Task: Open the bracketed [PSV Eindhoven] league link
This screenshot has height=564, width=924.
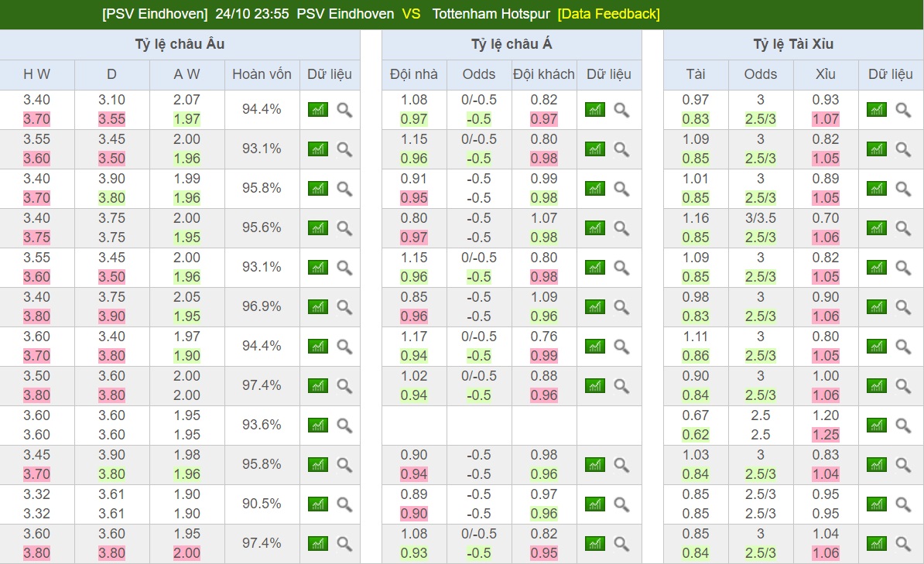Action: [x=155, y=14]
